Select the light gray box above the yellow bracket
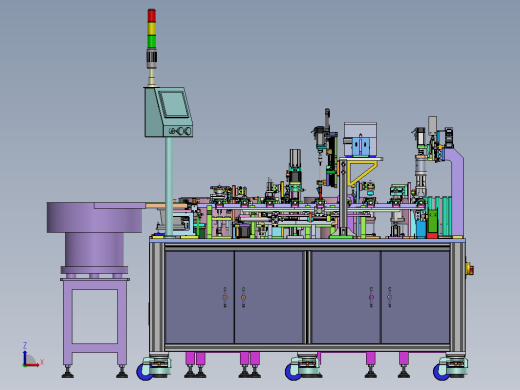The image size is (520, 390). (360, 139)
